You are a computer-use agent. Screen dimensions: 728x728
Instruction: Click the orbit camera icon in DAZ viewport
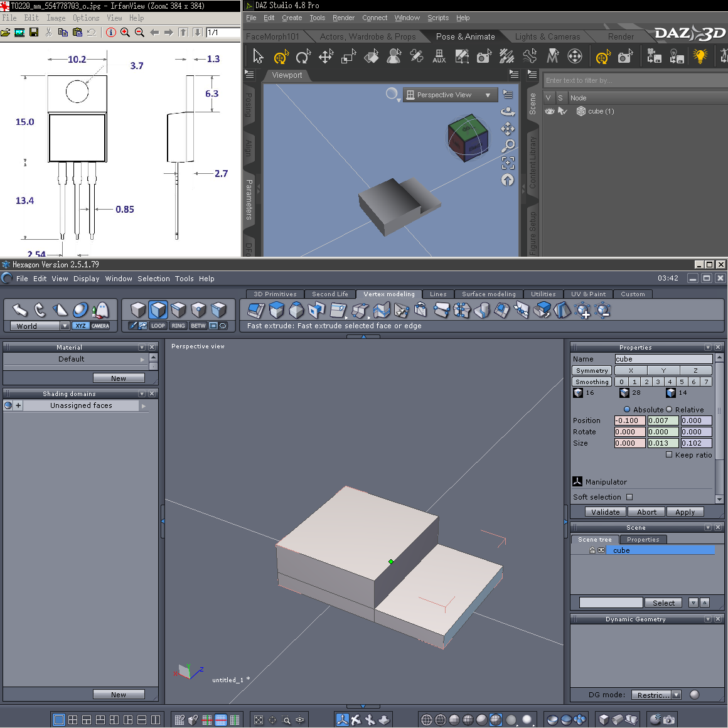508,112
